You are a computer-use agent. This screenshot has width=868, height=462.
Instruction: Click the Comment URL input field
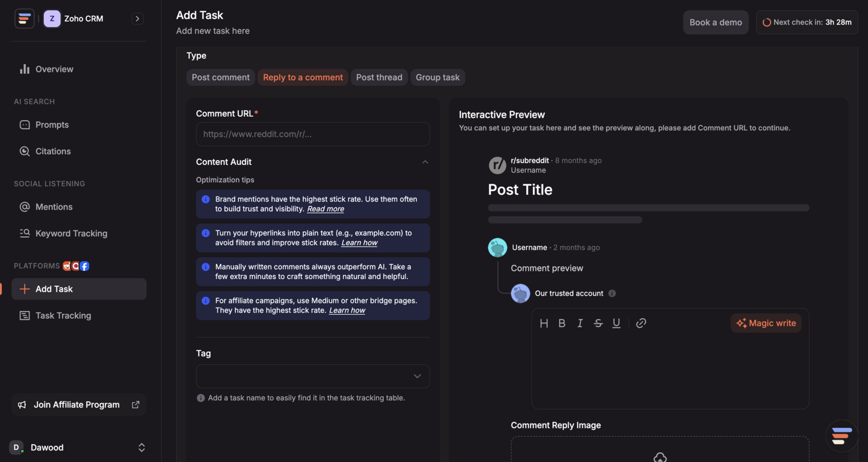pos(313,134)
